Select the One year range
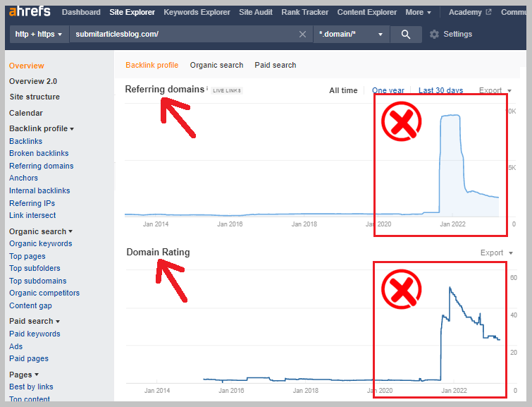The height and width of the screenshot is (407, 532). tap(388, 90)
